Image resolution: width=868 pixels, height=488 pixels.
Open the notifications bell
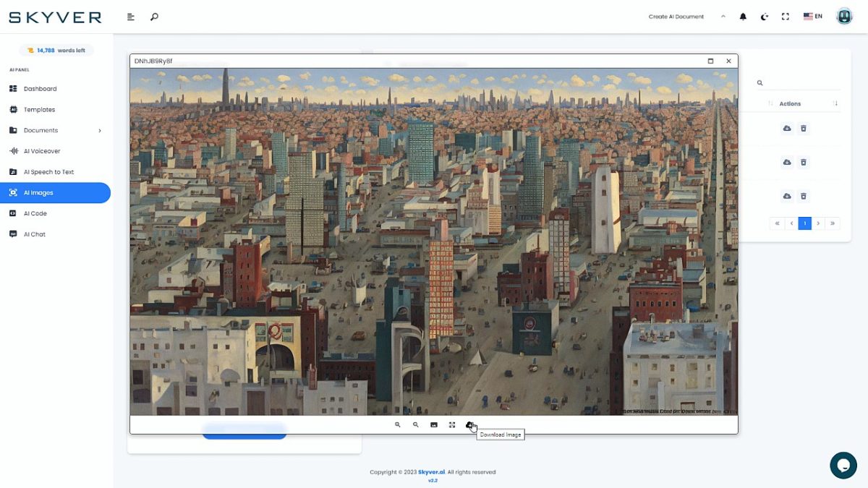[x=743, y=17]
